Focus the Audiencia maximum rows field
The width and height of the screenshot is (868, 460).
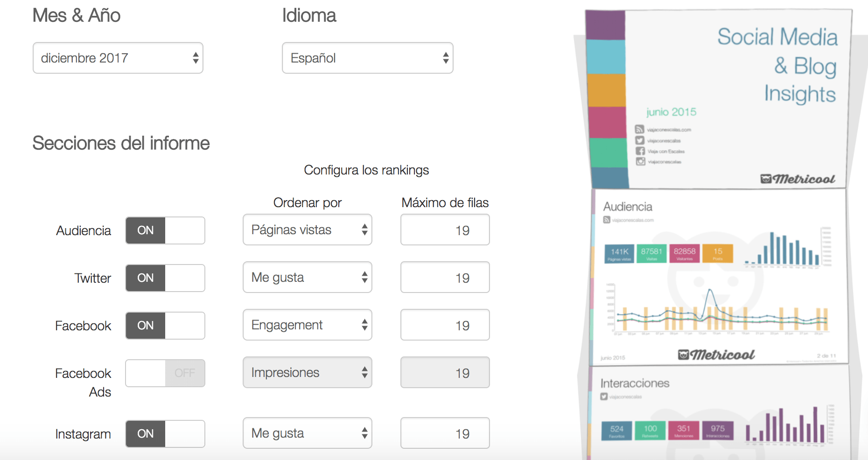[445, 230]
